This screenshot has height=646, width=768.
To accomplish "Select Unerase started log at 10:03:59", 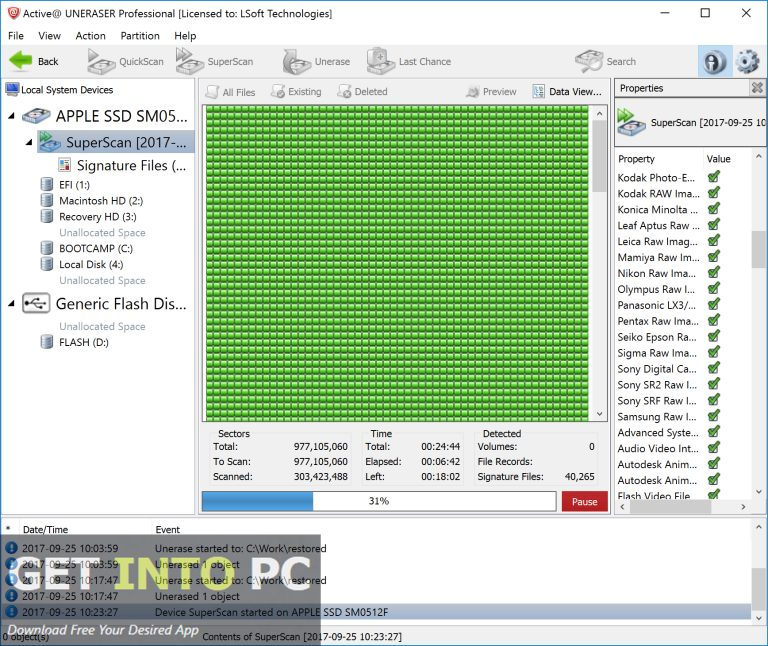I will point(377,548).
